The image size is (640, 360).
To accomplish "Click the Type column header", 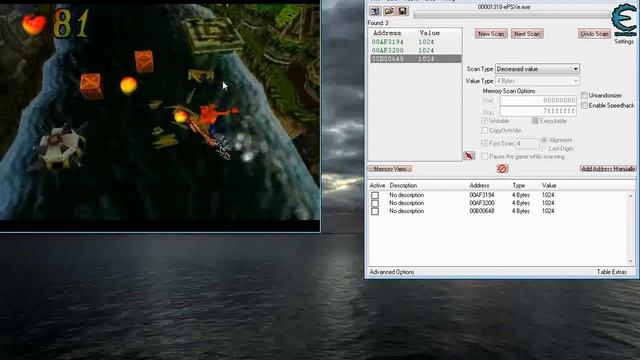I will 518,185.
